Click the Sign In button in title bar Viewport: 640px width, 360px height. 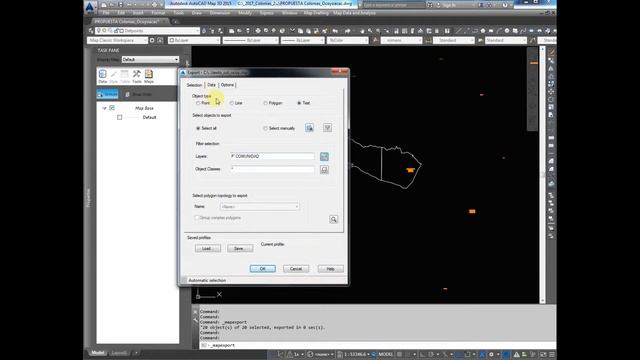point(446,5)
